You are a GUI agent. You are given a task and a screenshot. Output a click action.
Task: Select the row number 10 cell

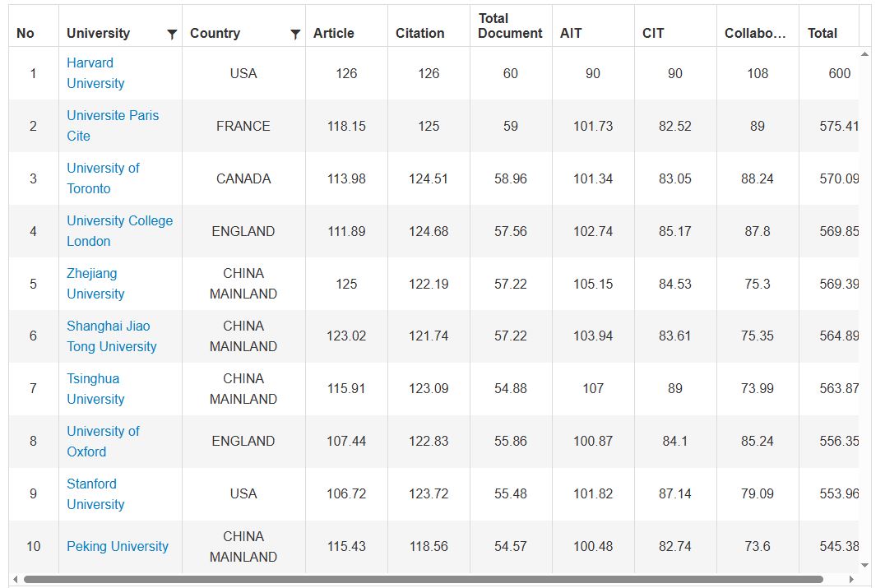pos(33,546)
